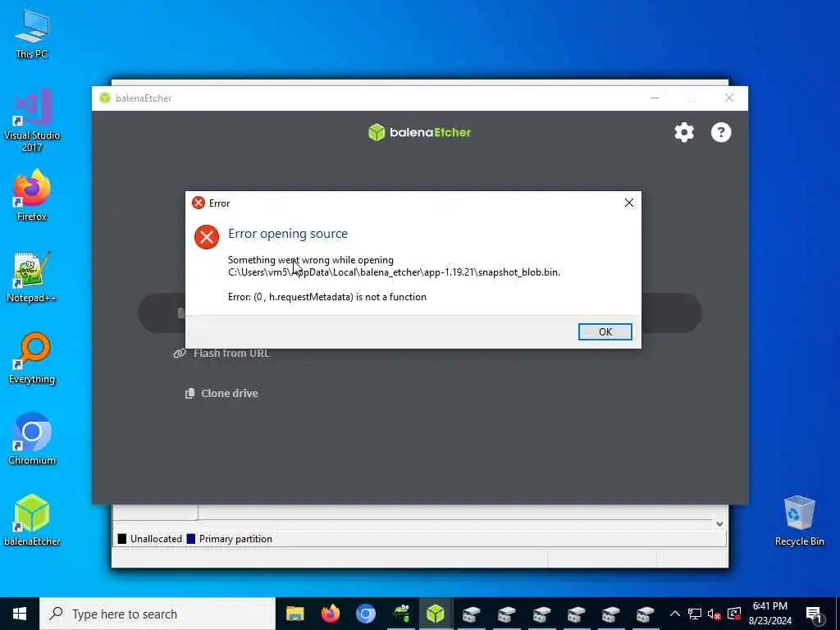
Task: Click the muted volume tray icon
Action: 714,614
